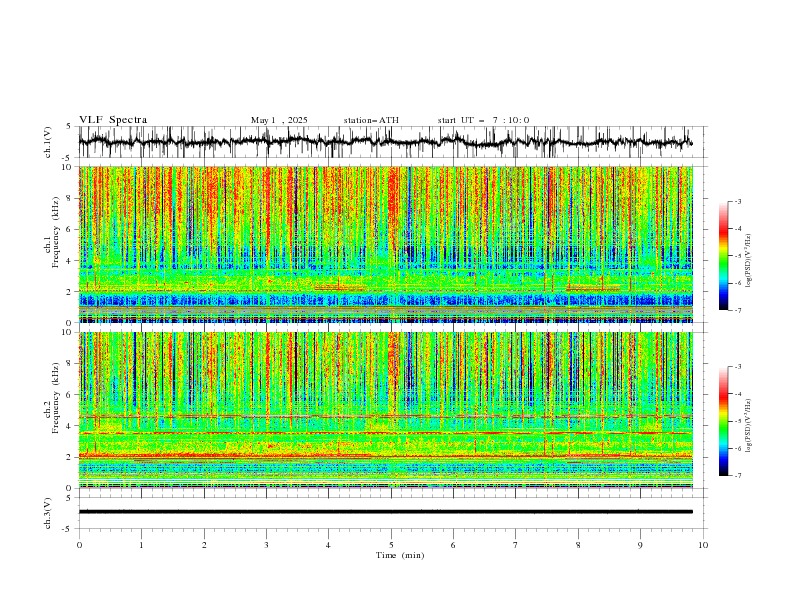Click the ch.1 PSD color bar
This screenshot has width=792, height=612.
[723, 256]
